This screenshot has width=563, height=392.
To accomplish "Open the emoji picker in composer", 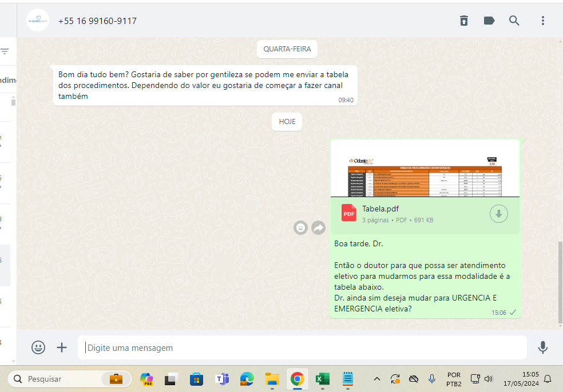I will (x=38, y=347).
